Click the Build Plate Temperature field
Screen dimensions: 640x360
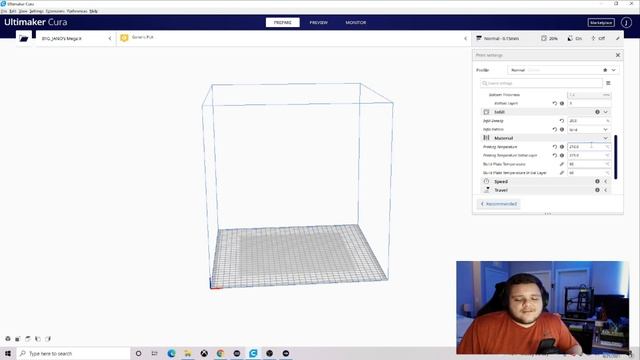[589, 164]
